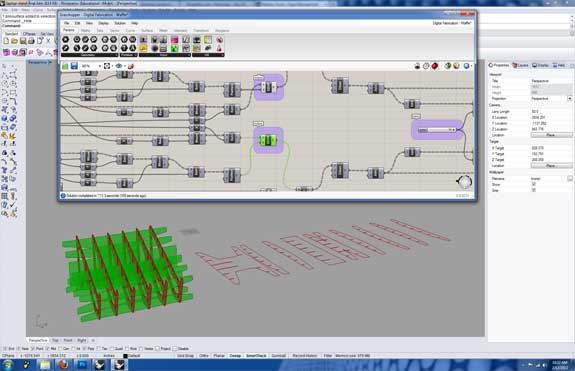Click the Osnap status bar button

[235, 356]
